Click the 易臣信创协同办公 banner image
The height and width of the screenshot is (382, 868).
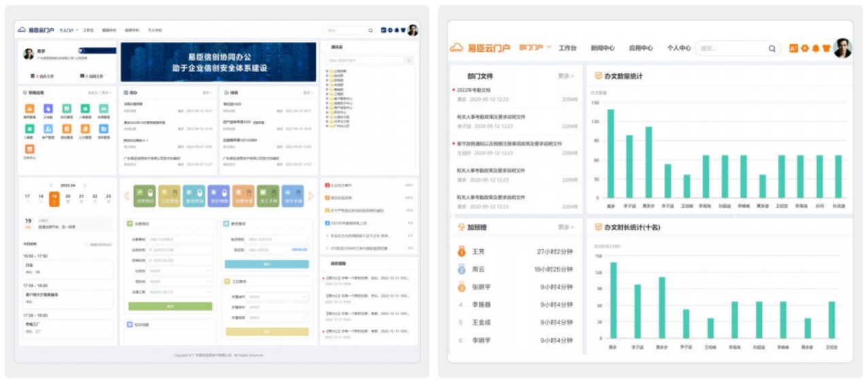pos(218,63)
